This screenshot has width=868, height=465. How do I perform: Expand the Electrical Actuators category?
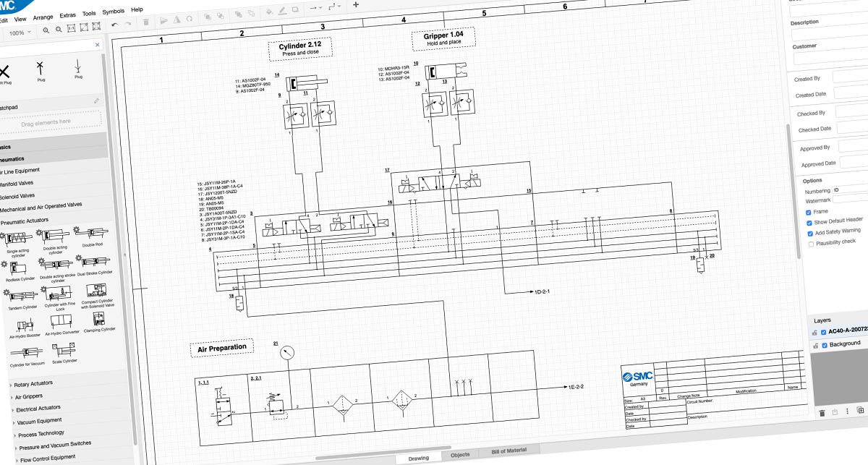[38, 408]
